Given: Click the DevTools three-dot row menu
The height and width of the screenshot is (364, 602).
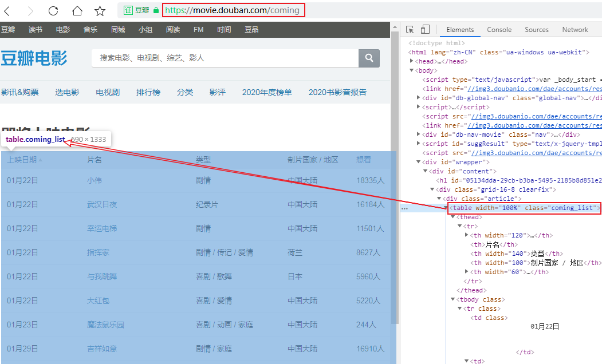Looking at the screenshot, I should pos(404,208).
